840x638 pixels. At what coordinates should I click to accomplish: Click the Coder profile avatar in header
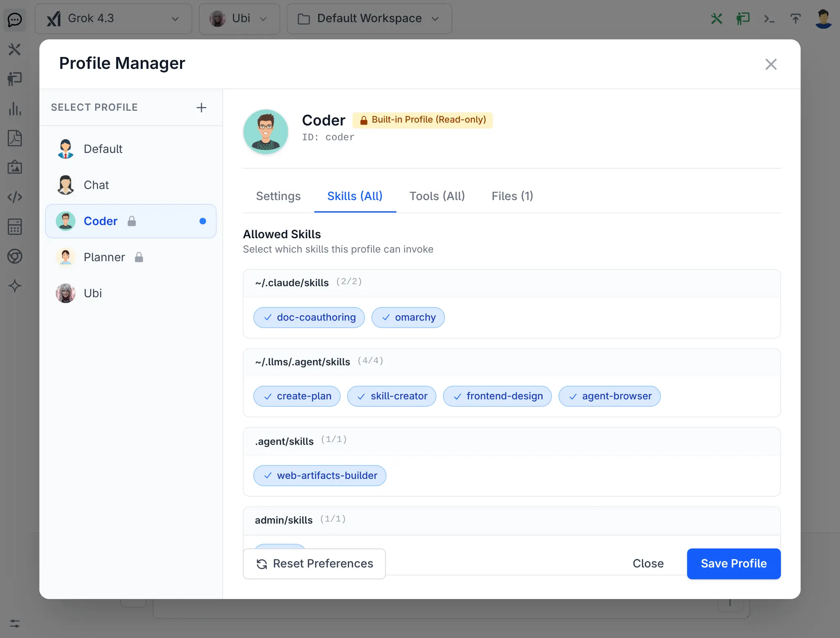[x=266, y=132]
